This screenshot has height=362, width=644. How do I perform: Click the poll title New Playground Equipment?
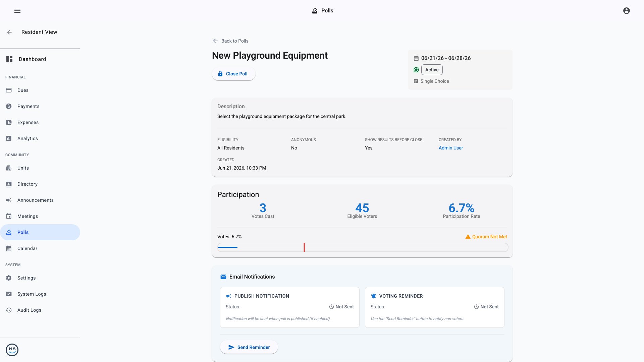(x=270, y=56)
